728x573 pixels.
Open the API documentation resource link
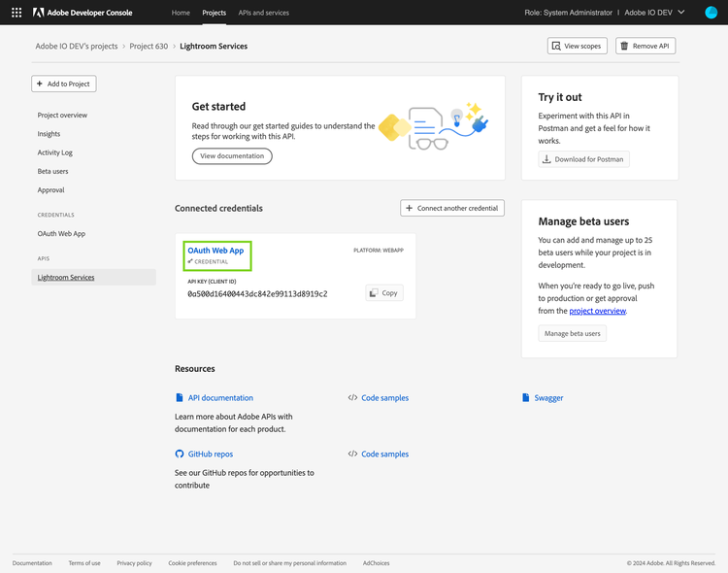tap(220, 398)
